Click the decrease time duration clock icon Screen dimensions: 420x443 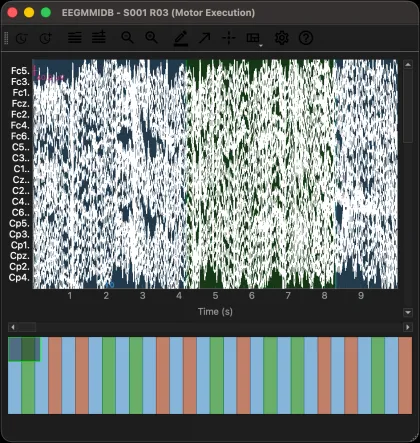click(x=21, y=38)
